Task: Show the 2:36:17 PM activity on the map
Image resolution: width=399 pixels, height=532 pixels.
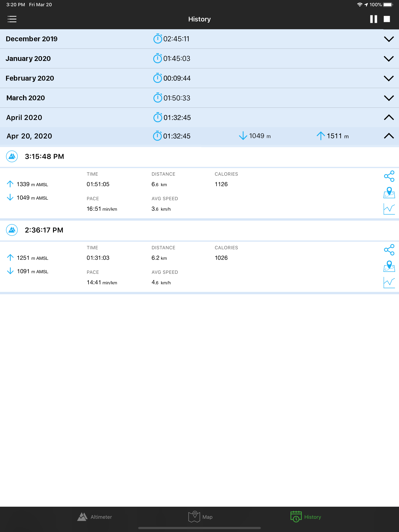Action: 389,266
